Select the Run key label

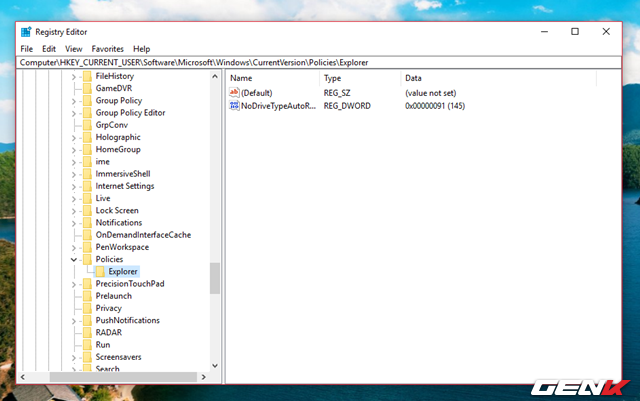pyautogui.click(x=103, y=345)
